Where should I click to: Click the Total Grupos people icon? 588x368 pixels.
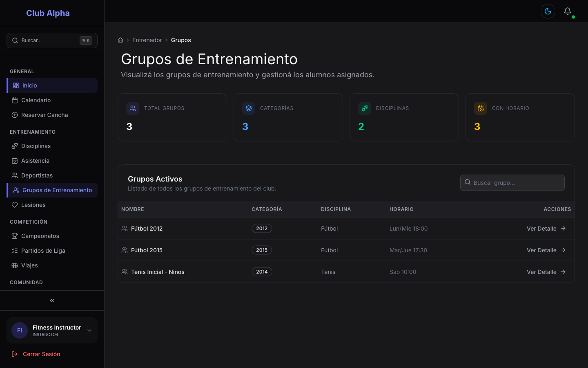coord(133,108)
